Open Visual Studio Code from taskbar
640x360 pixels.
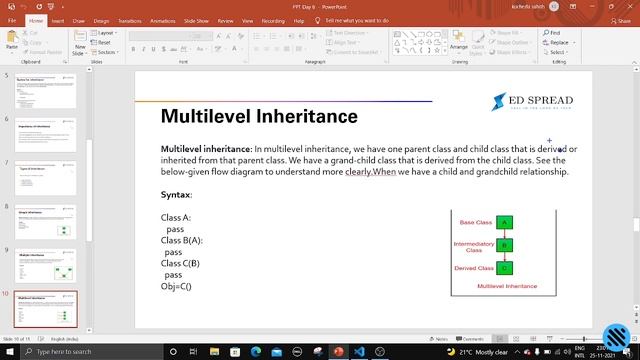359,351
